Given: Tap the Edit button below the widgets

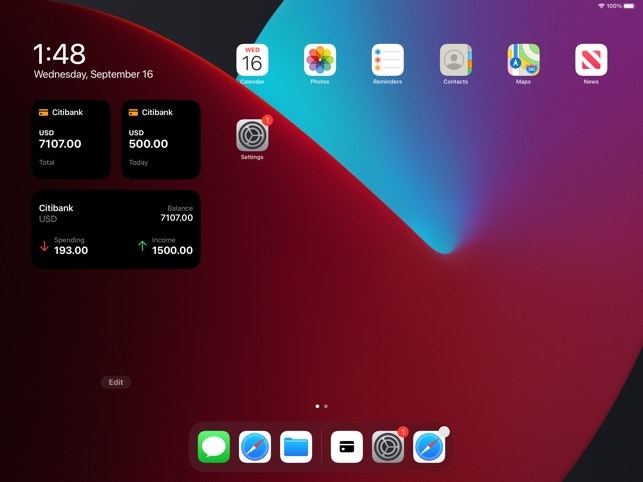Looking at the screenshot, I should [116, 382].
